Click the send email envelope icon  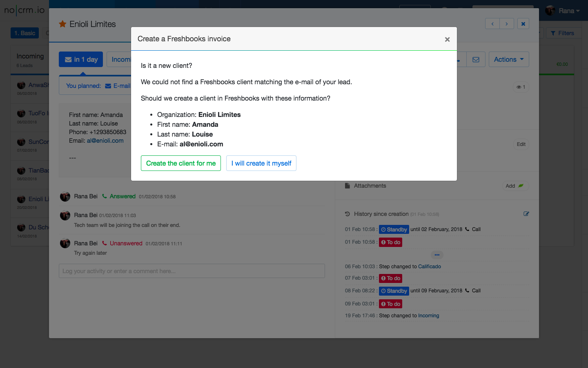click(x=476, y=59)
